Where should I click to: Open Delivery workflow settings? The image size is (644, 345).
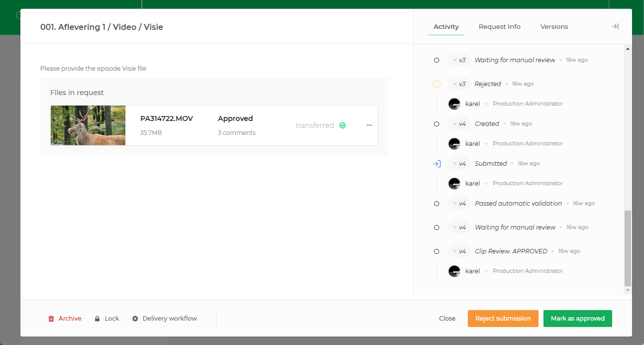(165, 319)
